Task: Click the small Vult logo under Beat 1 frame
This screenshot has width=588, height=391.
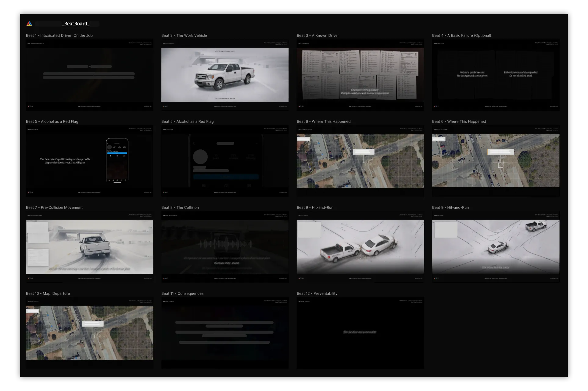Action: [x=30, y=106]
